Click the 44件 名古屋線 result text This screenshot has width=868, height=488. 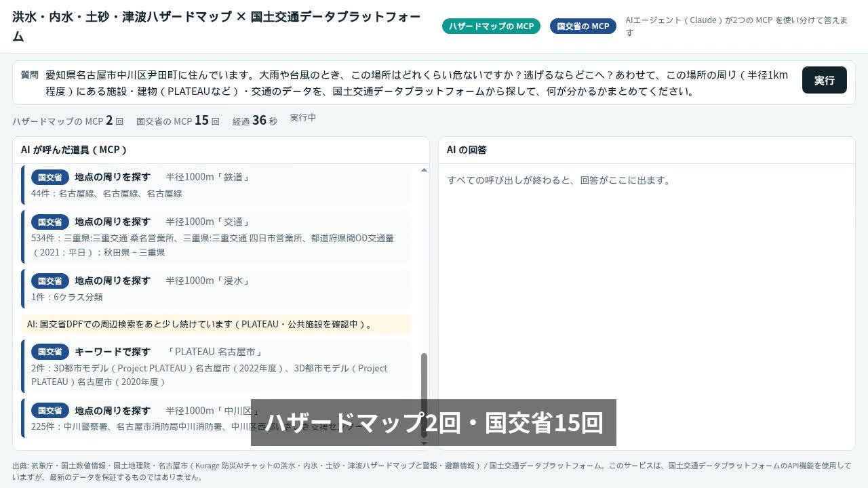click(x=106, y=193)
